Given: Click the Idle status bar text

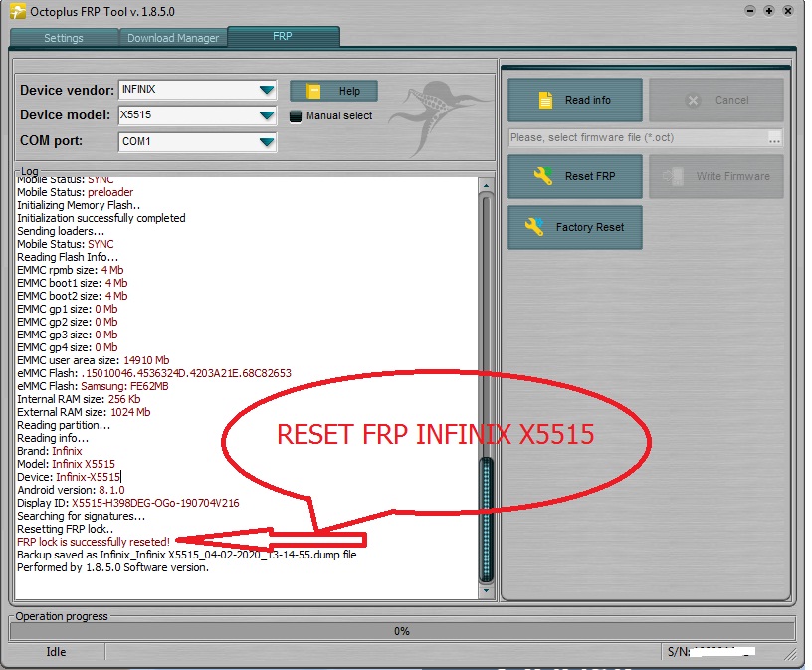Looking at the screenshot, I should 56,652.
